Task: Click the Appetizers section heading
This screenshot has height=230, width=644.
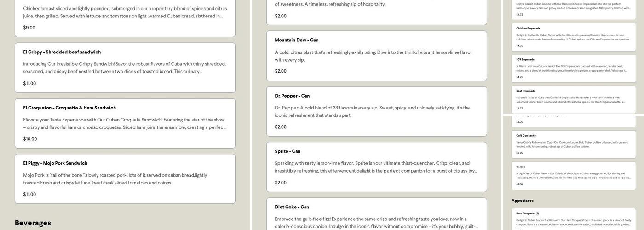Action: click(x=523, y=201)
